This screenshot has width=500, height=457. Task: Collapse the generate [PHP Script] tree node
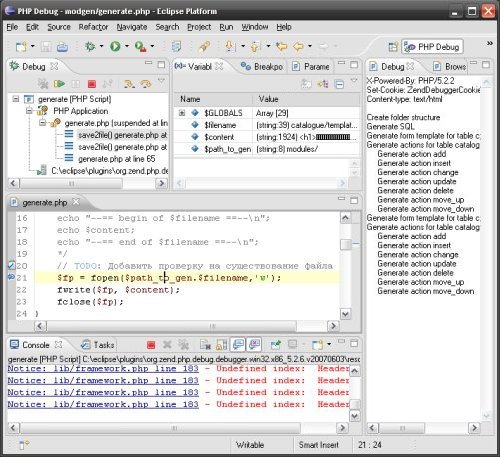16,99
